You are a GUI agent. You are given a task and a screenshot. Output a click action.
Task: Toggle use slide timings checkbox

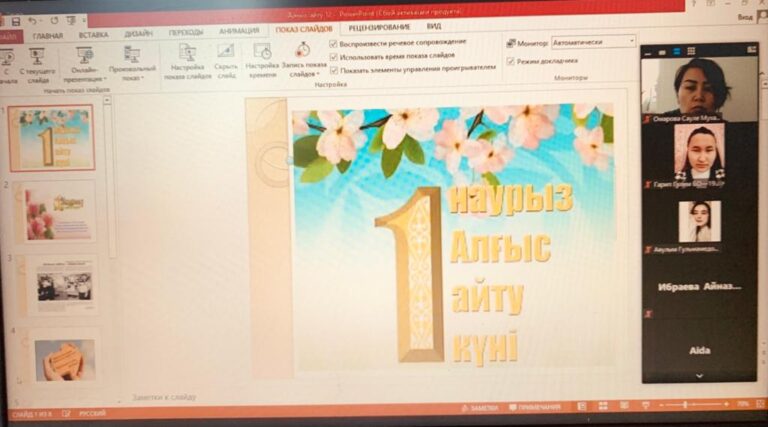coord(334,55)
